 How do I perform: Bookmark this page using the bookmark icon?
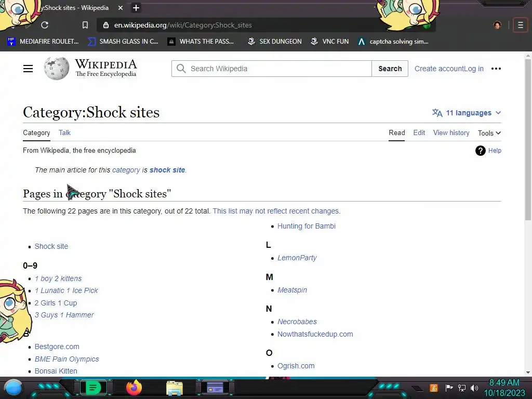[x=85, y=25]
